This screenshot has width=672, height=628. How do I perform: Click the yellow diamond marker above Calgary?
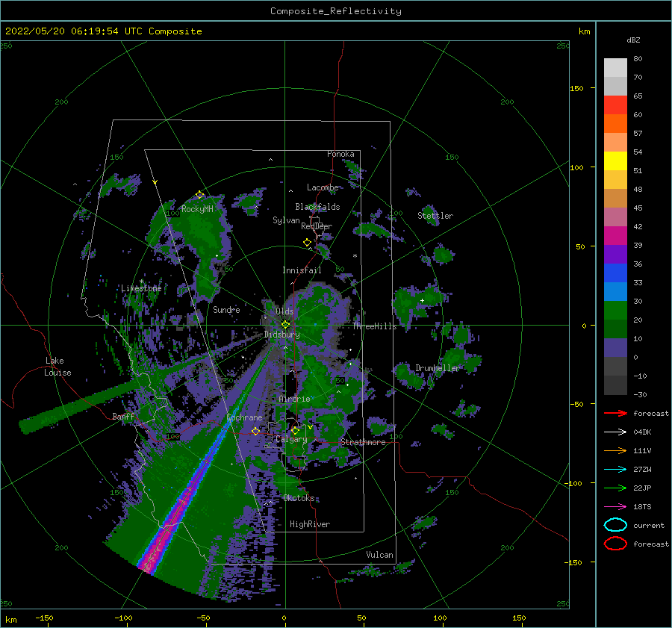coord(295,430)
